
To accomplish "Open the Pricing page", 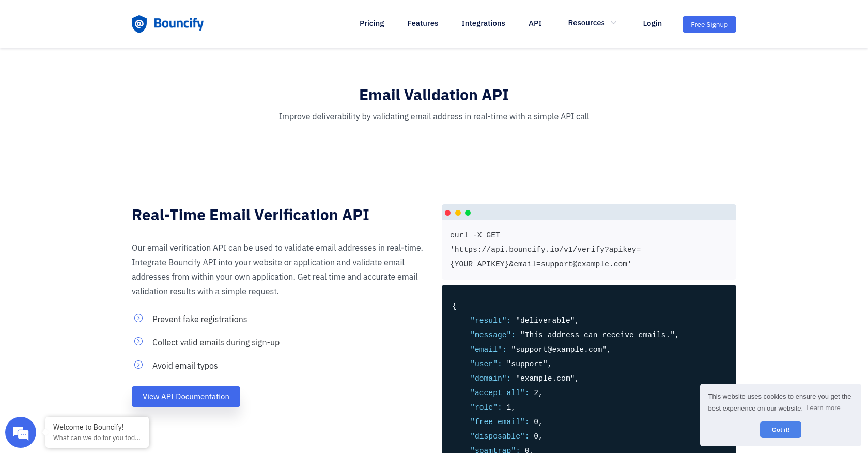I will [371, 23].
